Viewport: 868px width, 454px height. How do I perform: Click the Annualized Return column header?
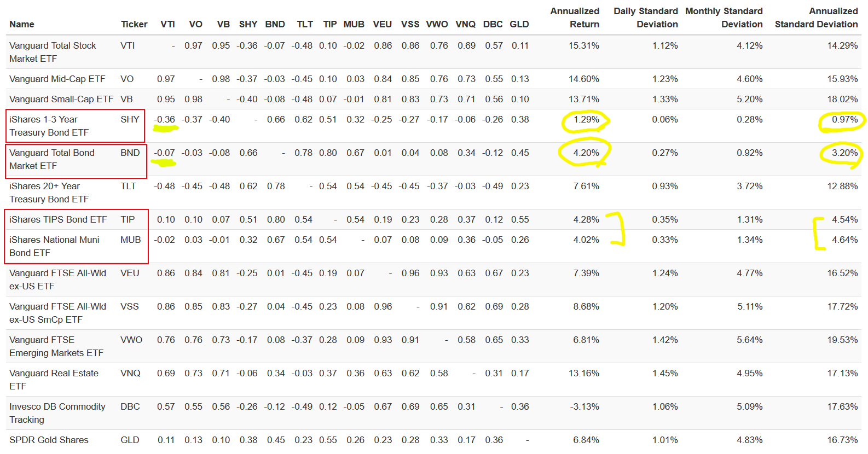tap(575, 18)
